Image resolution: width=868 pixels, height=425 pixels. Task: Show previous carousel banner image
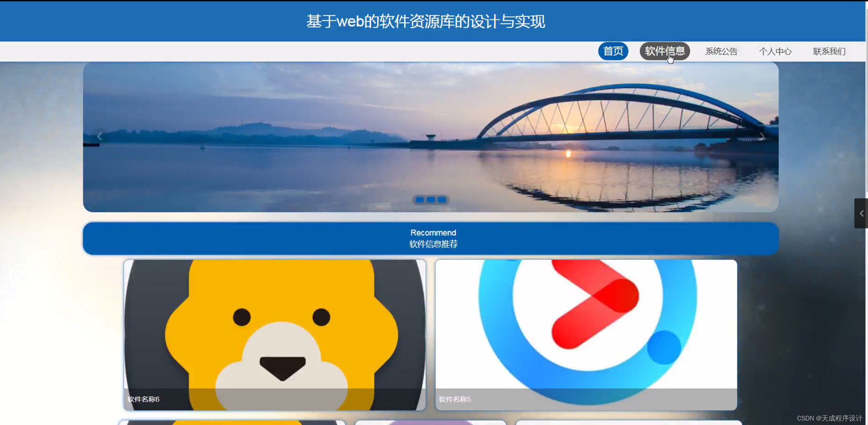[x=100, y=137]
